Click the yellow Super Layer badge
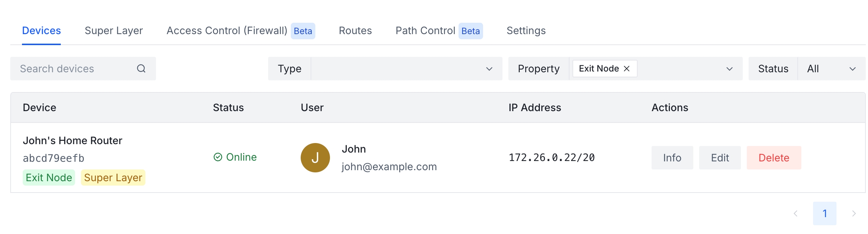The image size is (868, 234). click(113, 178)
